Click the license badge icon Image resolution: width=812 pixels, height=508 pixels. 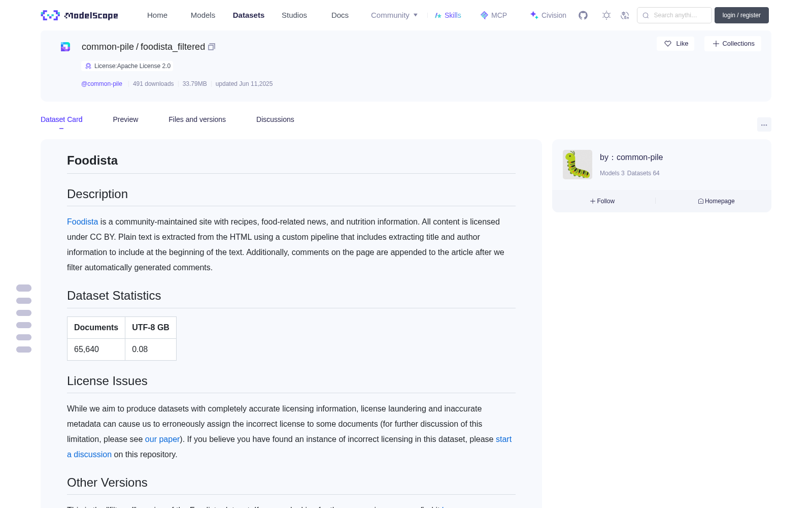coord(88,66)
